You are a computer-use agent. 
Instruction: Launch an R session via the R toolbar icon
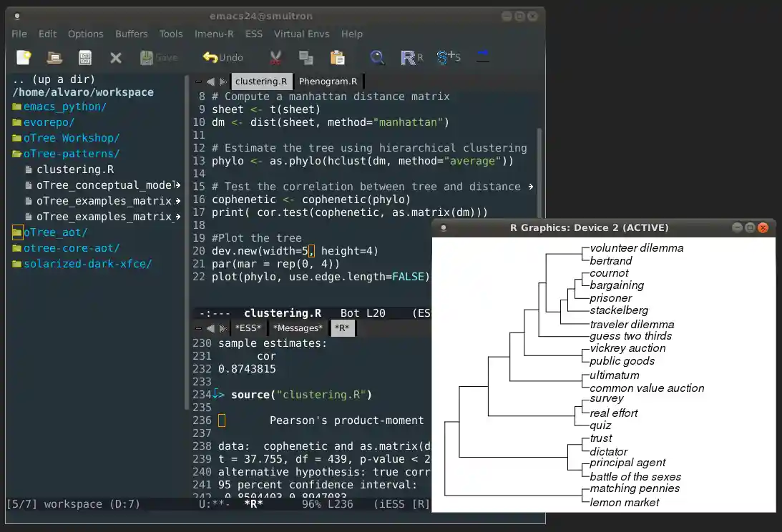point(409,57)
